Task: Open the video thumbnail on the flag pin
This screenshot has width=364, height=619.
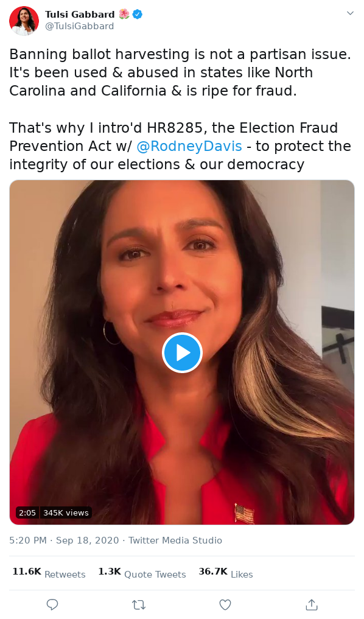Action: click(x=243, y=514)
